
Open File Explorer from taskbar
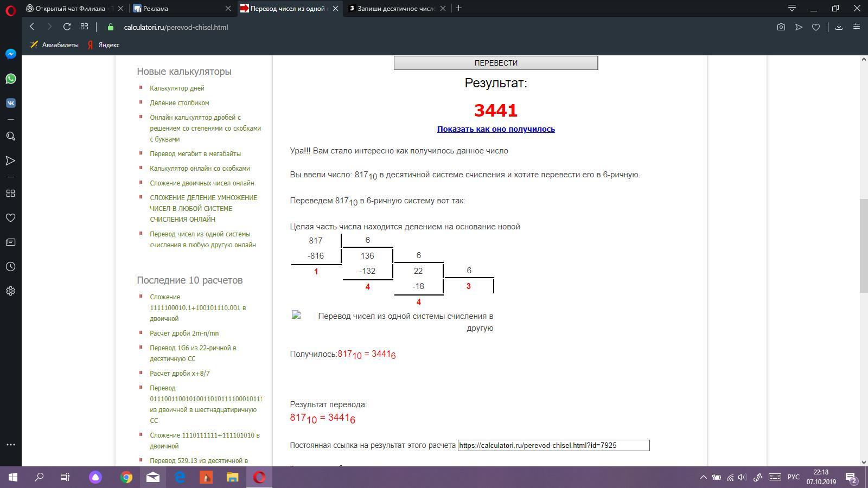232,477
